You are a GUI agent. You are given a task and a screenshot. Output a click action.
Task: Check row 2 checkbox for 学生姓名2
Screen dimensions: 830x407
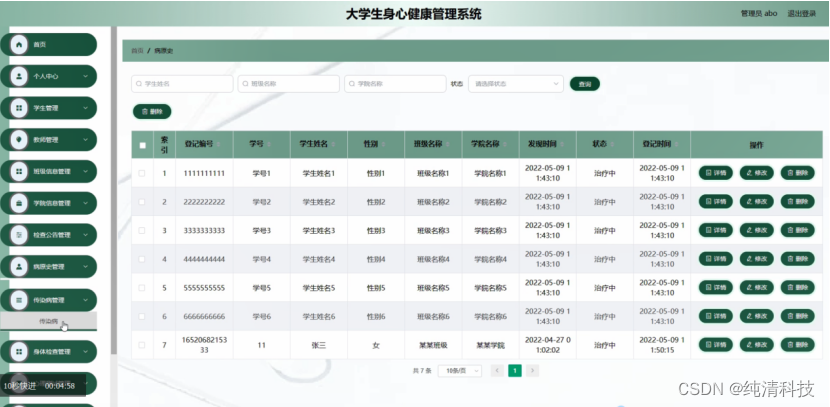point(142,202)
